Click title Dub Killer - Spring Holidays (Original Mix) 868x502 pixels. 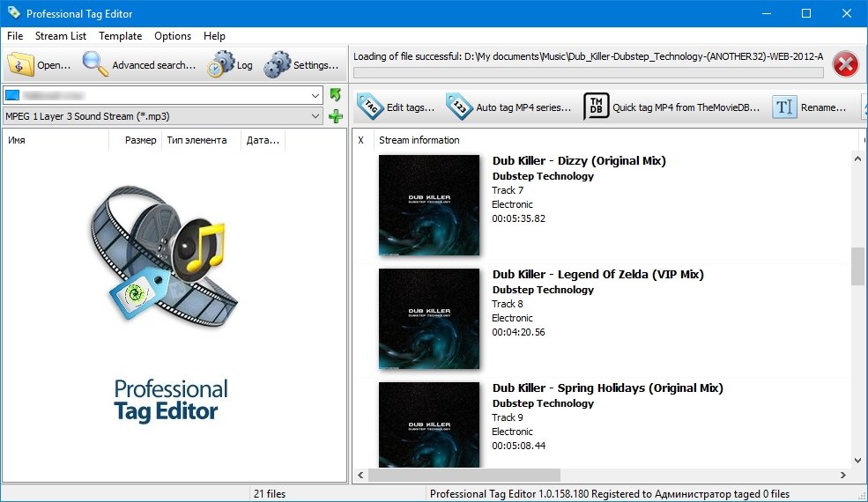click(x=608, y=388)
